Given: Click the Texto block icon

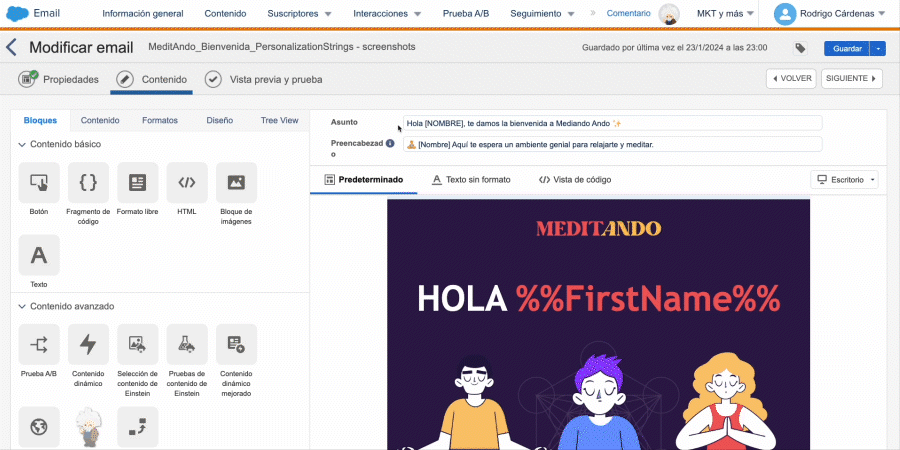Looking at the screenshot, I should click(x=39, y=255).
